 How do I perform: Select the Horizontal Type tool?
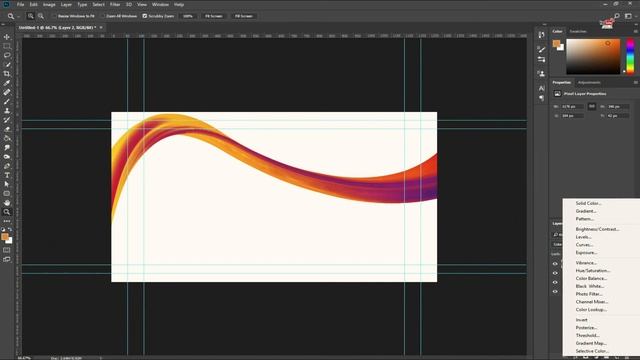[x=7, y=175]
